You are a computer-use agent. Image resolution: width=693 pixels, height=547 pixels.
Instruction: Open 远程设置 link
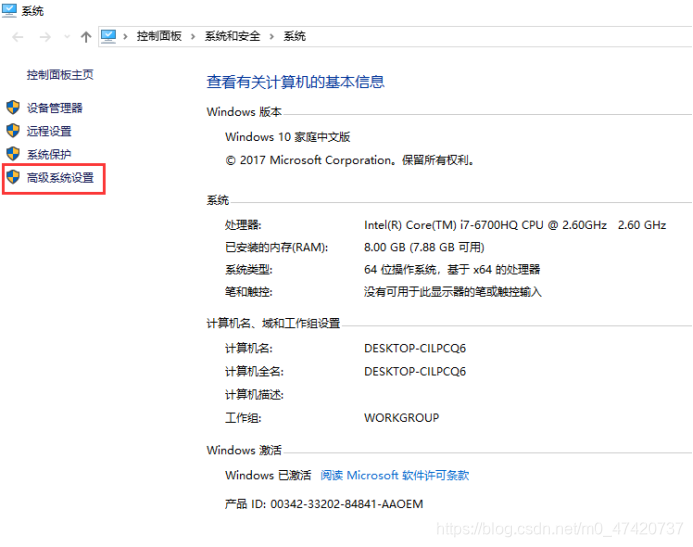(x=49, y=131)
